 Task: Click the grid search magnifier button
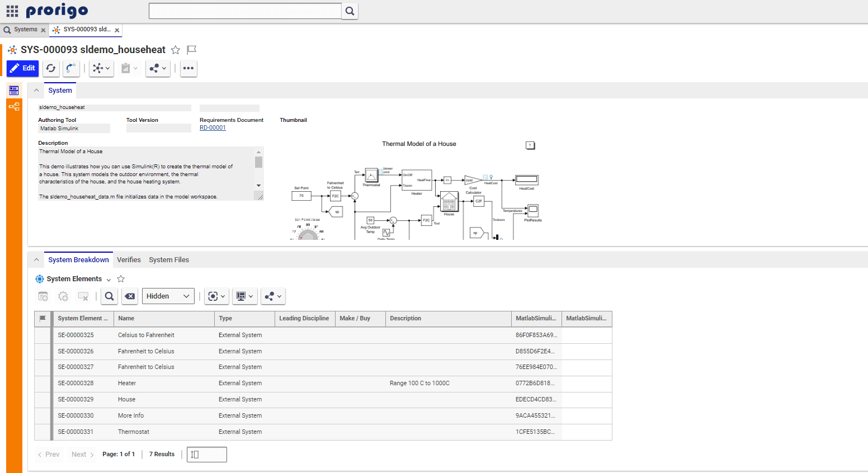pyautogui.click(x=110, y=296)
